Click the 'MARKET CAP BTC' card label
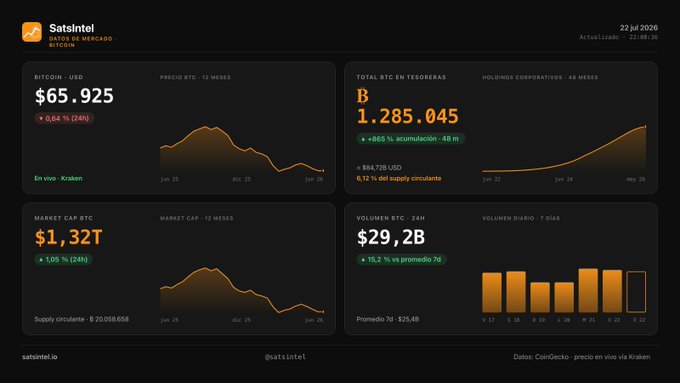The width and height of the screenshot is (680, 383). (x=64, y=218)
